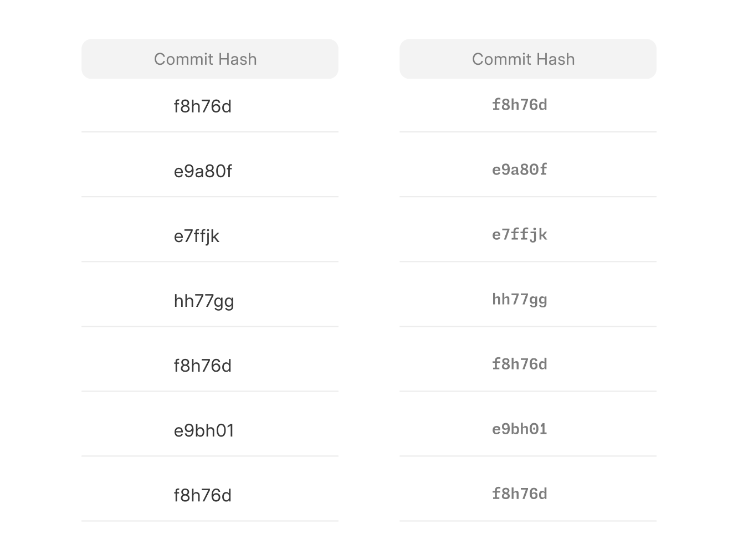Screen dimensions: 738x560
Task: Select e9a80f in the left sans-serif table
Action: (202, 171)
